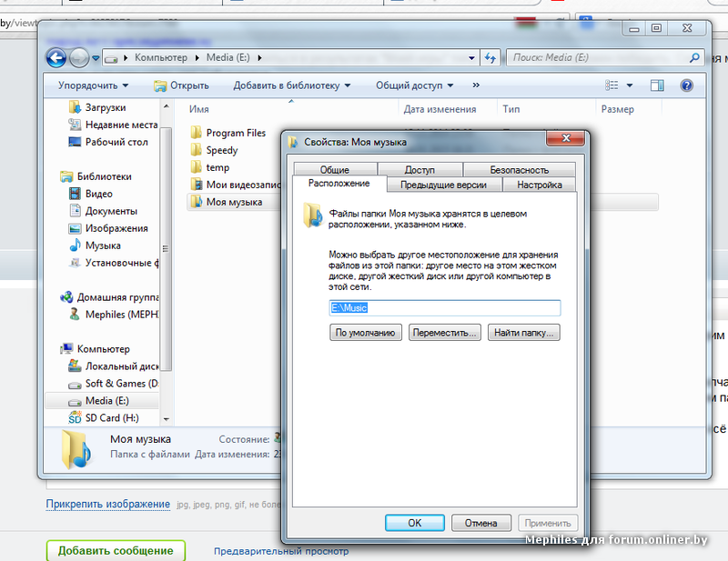Select the Mephiles user entry

(114, 315)
